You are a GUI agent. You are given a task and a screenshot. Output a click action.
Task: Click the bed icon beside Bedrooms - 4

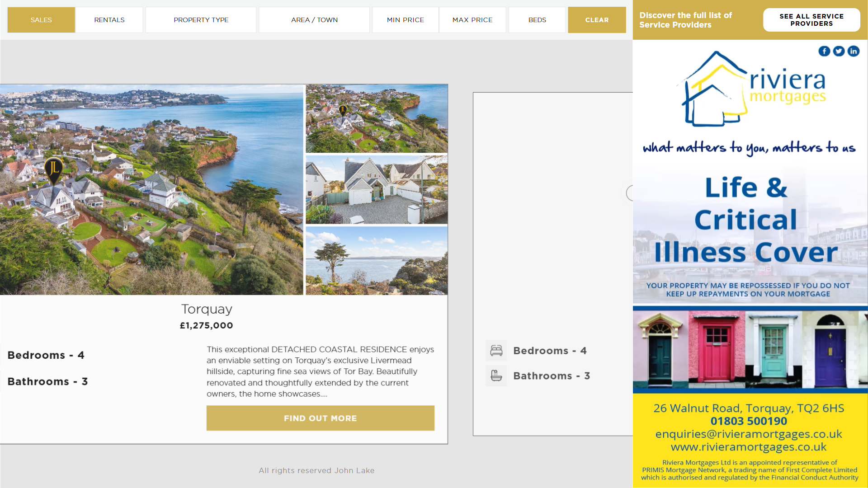tap(496, 351)
